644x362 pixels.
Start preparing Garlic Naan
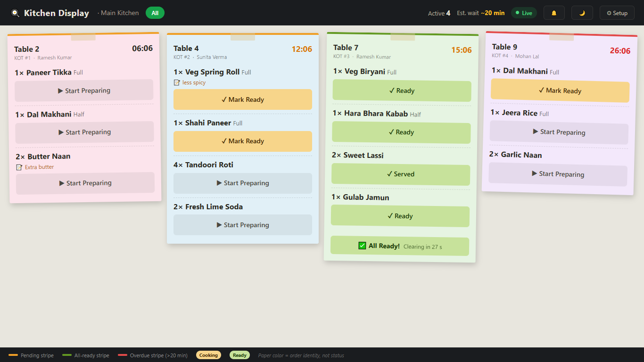[x=558, y=174]
